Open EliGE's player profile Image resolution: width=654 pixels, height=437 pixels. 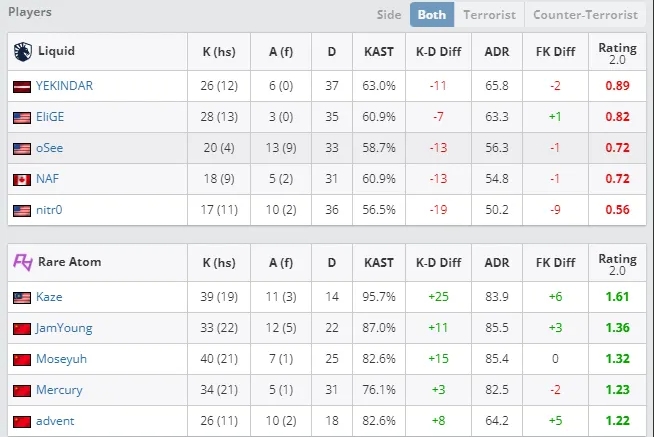[52, 117]
